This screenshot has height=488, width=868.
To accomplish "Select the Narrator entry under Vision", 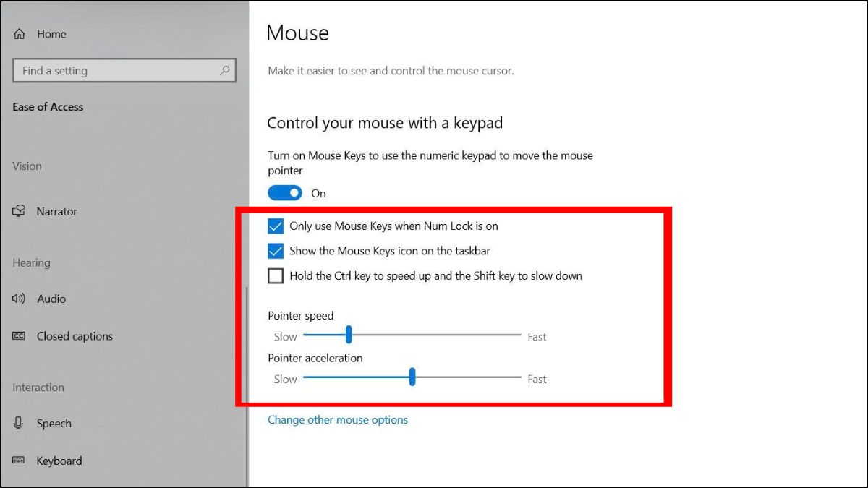I will click(x=56, y=211).
